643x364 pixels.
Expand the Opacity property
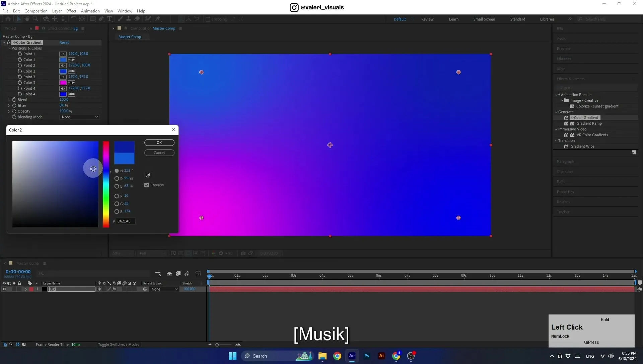[9, 111]
